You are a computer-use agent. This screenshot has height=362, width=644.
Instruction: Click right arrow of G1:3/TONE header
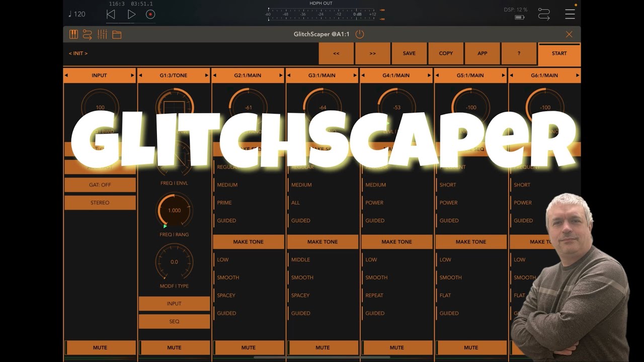[x=206, y=75]
